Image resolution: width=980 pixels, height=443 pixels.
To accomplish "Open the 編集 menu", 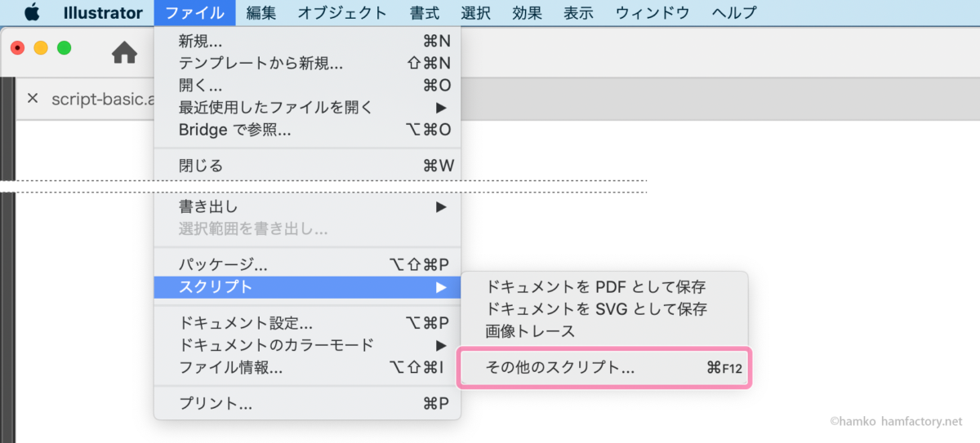I will point(261,12).
